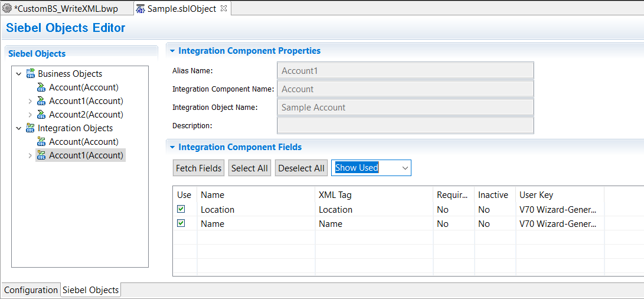Click the Fetch Fields button
The image size is (644, 299).
pyautogui.click(x=198, y=168)
